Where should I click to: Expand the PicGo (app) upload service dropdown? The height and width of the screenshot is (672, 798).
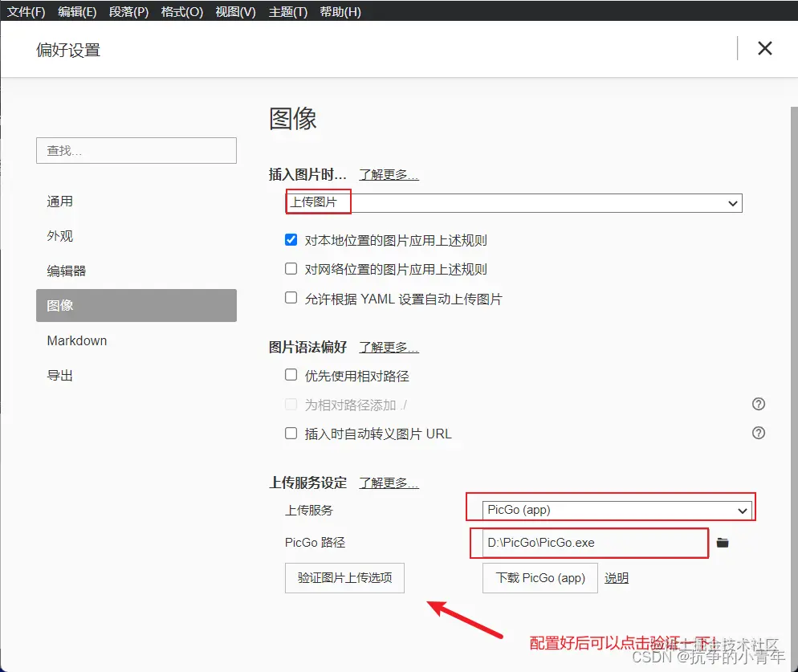(x=617, y=510)
